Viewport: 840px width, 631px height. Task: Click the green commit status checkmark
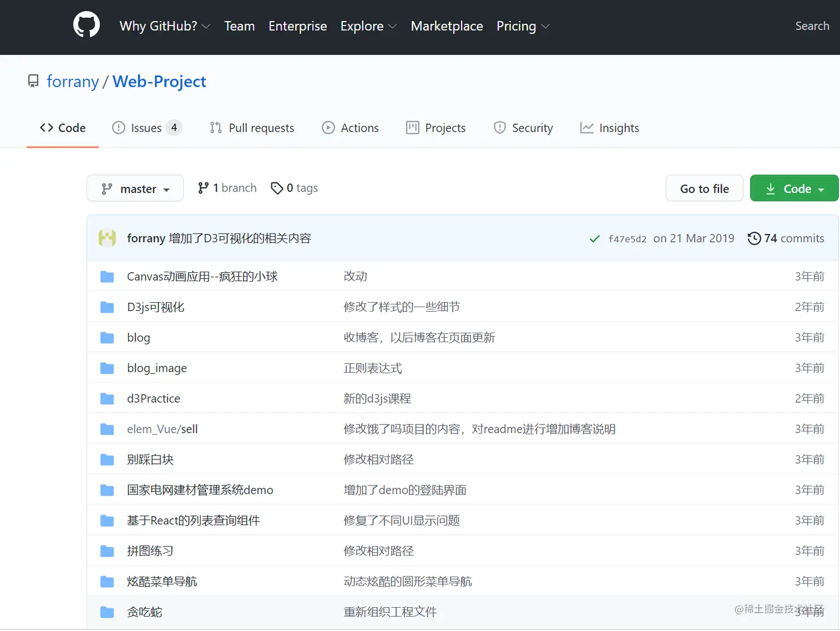point(594,238)
